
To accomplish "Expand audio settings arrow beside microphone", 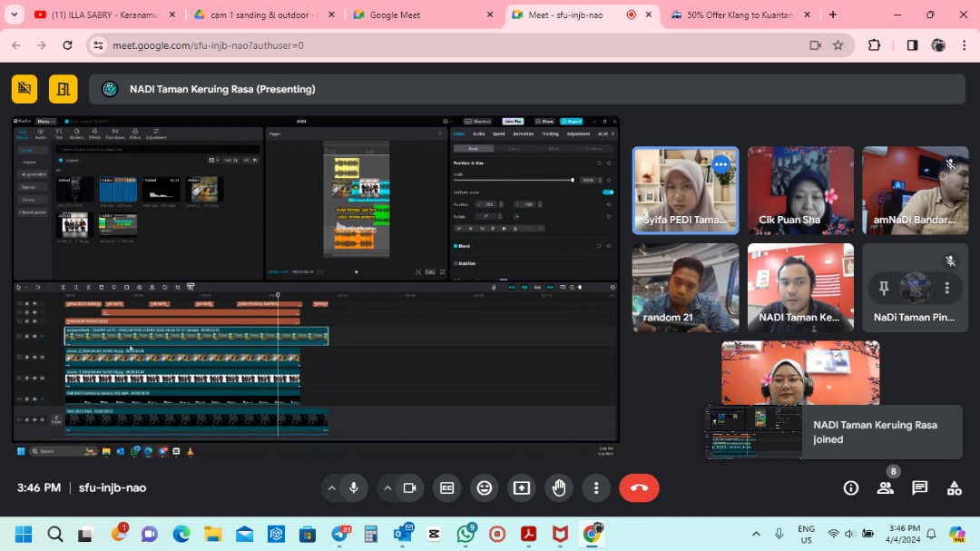I will point(331,487).
